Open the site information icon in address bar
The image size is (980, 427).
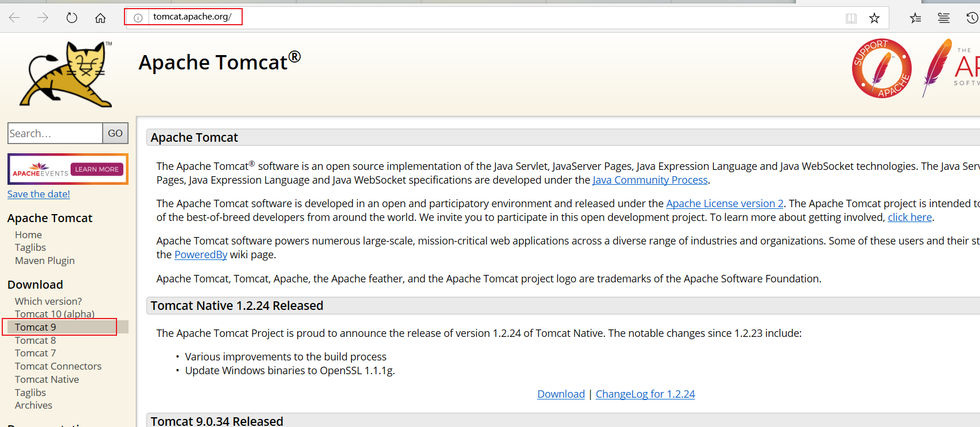click(x=138, y=18)
